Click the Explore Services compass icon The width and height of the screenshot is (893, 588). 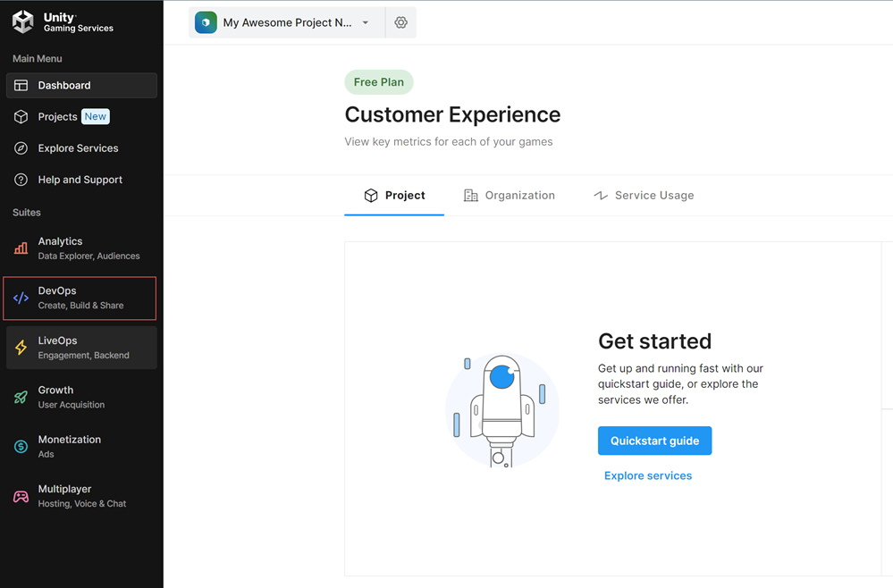coord(21,148)
